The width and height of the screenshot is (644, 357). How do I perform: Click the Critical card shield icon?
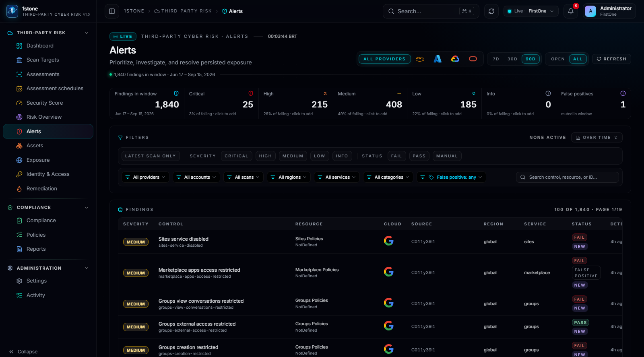point(251,93)
